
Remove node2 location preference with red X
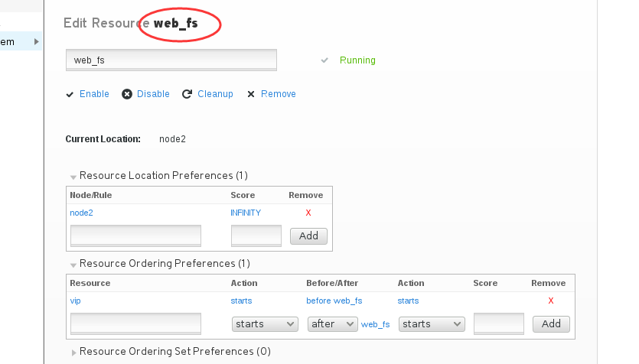[308, 213]
